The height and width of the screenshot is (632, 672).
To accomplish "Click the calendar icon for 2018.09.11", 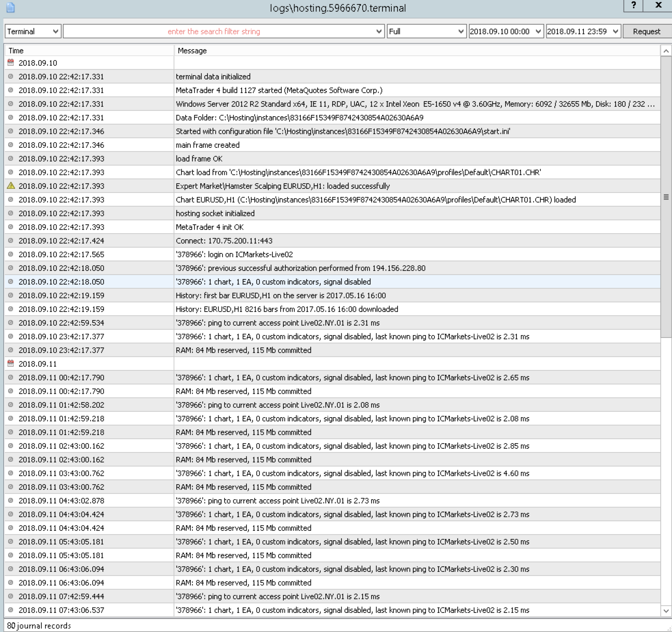I will (x=11, y=364).
